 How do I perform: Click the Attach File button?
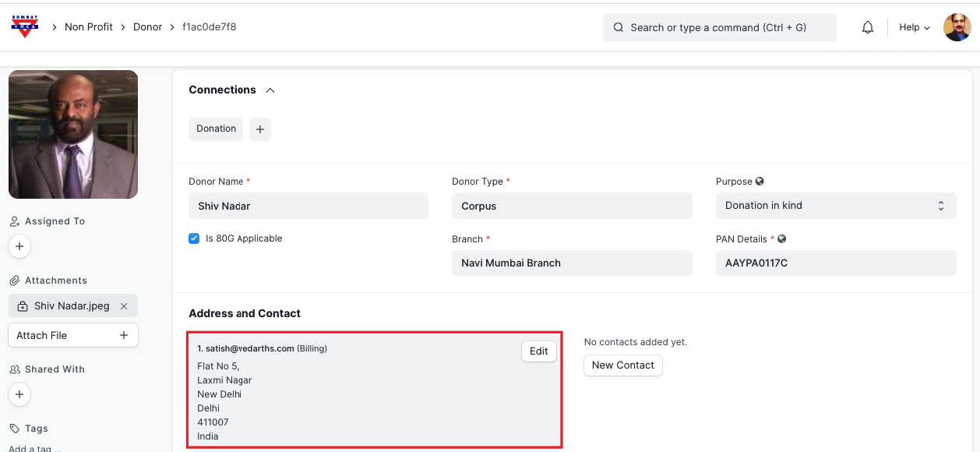(x=73, y=335)
